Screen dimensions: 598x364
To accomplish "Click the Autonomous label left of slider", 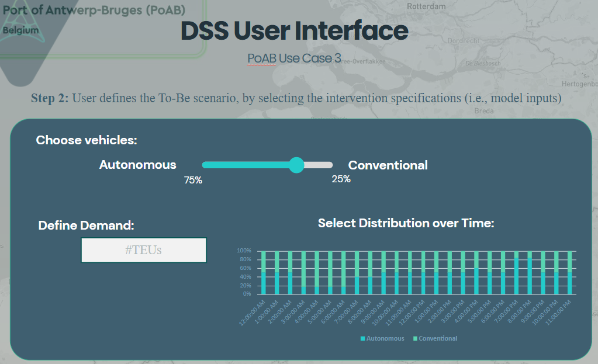I will pos(137,165).
